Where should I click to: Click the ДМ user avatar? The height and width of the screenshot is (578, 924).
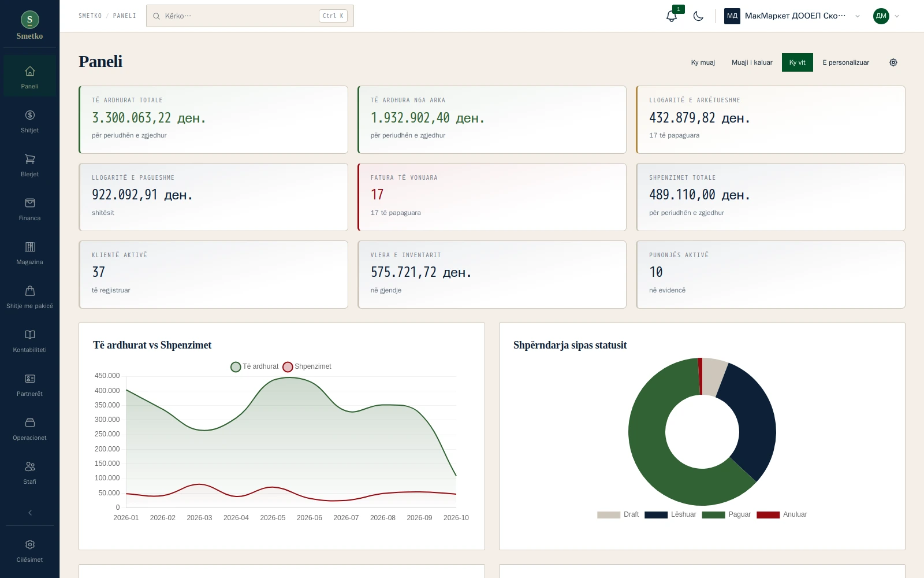coord(881,16)
